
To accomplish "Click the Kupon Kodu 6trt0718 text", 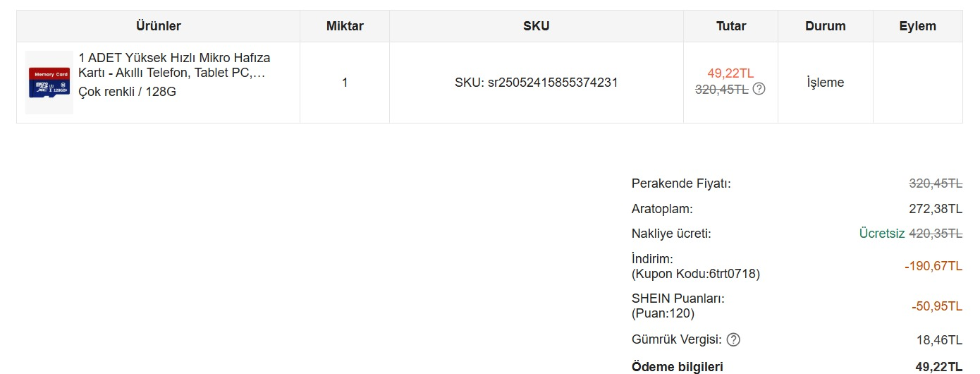I will click(696, 274).
